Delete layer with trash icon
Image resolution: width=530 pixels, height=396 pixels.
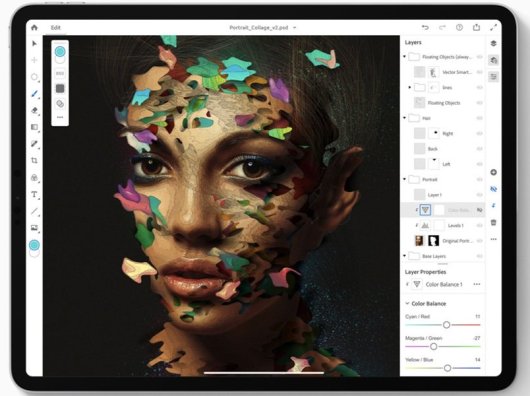pyautogui.click(x=493, y=222)
